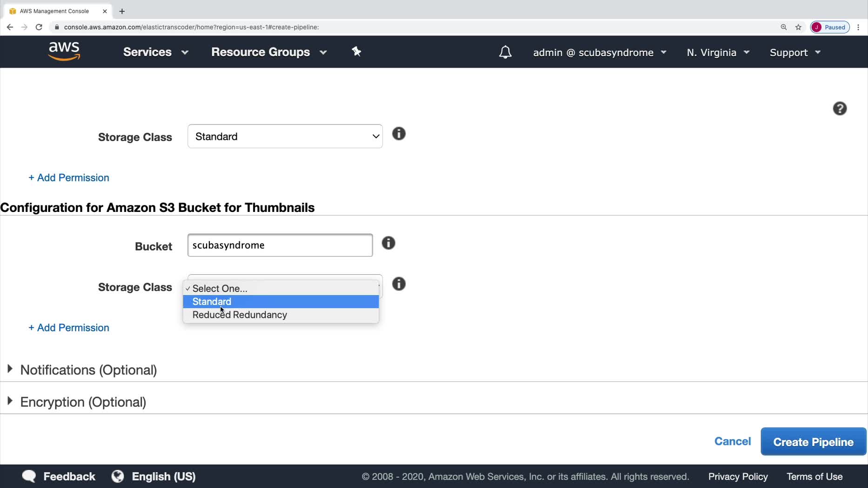This screenshot has height=488, width=868.
Task: Open the top Storage Class dropdown
Action: pyautogui.click(x=285, y=137)
